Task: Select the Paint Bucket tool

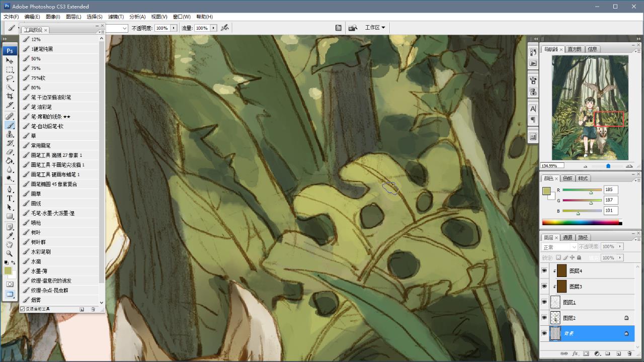Action: [10, 161]
